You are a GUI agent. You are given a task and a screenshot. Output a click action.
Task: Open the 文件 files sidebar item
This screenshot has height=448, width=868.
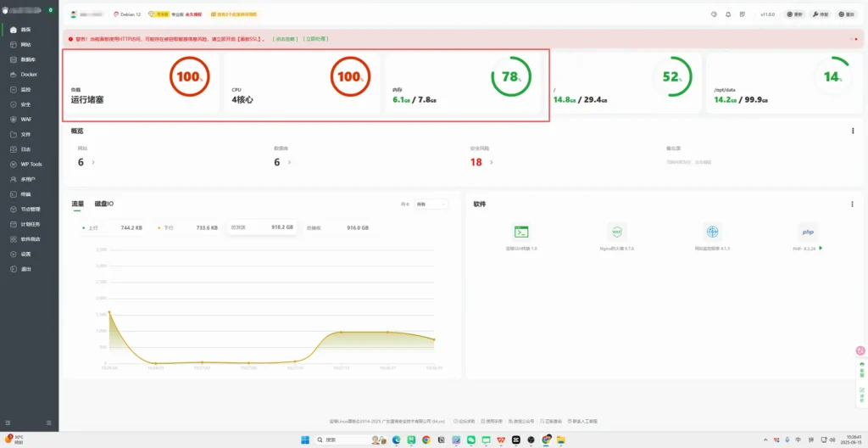point(29,134)
